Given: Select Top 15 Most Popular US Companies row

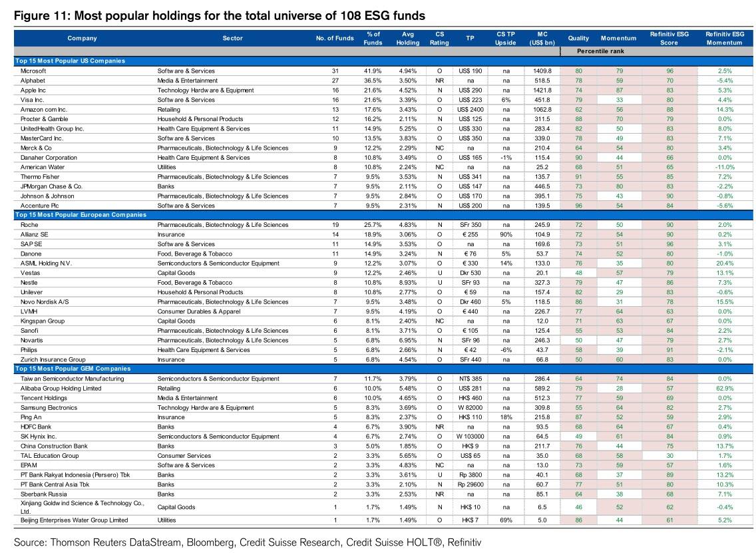Looking at the screenshot, I should coord(70,61).
